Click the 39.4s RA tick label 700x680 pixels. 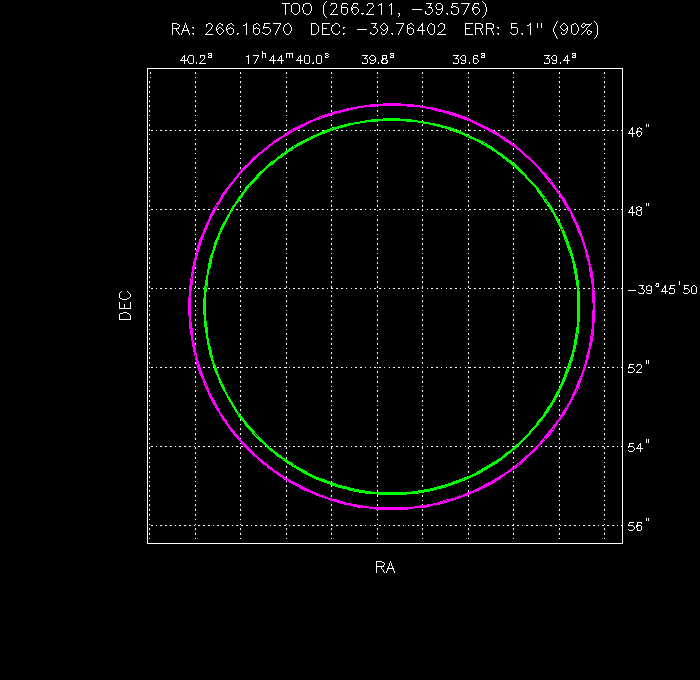tap(559, 59)
